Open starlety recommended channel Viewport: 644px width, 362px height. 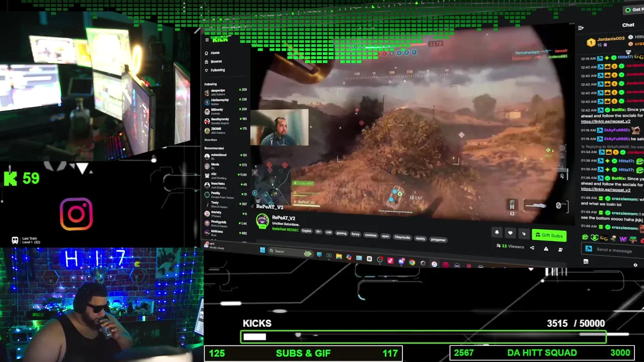point(225,213)
